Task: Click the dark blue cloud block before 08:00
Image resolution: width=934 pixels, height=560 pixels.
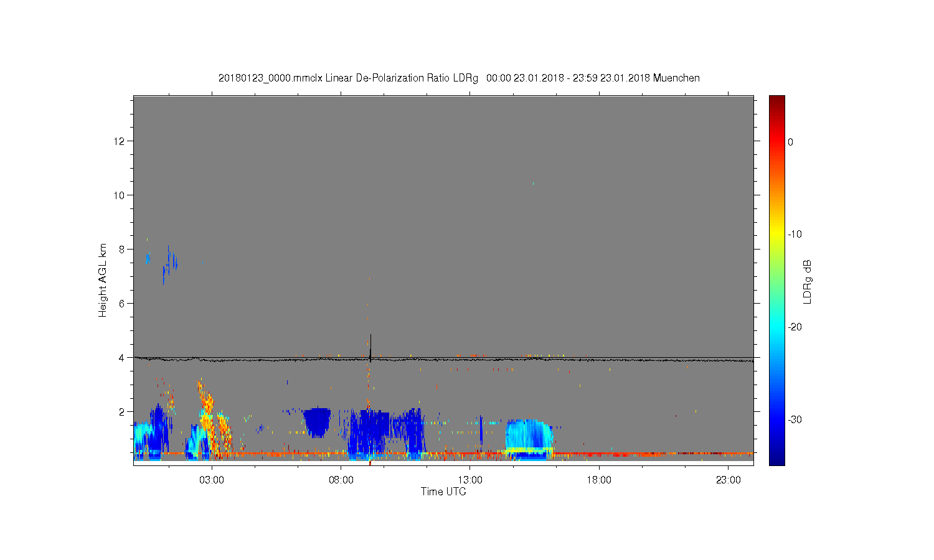Action: point(318,422)
